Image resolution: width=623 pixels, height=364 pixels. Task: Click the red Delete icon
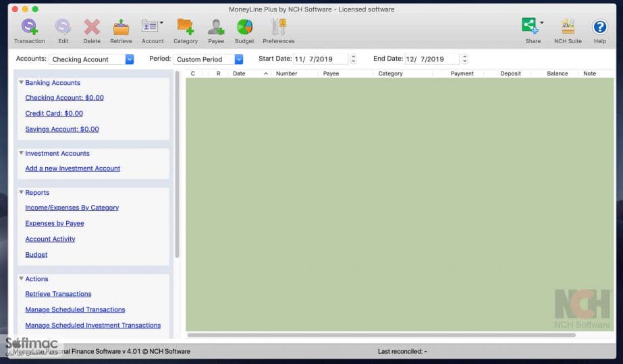92,27
